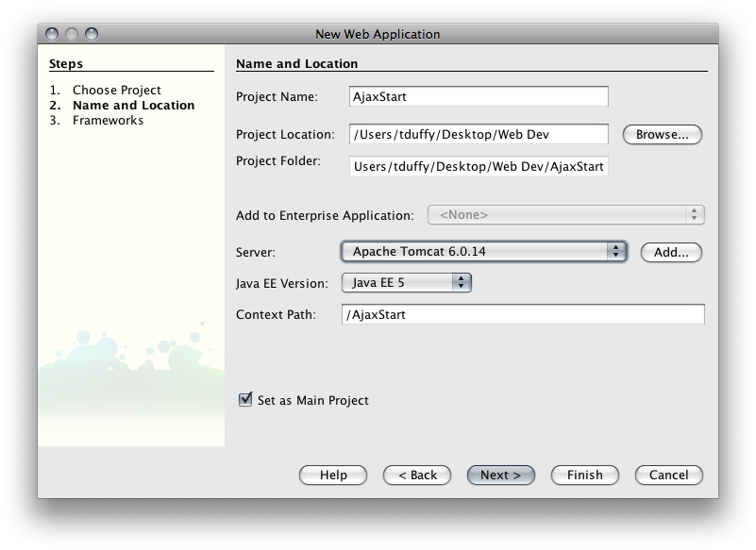Click the Project Folder path field
The width and height of the screenshot is (756, 550).
click(479, 166)
